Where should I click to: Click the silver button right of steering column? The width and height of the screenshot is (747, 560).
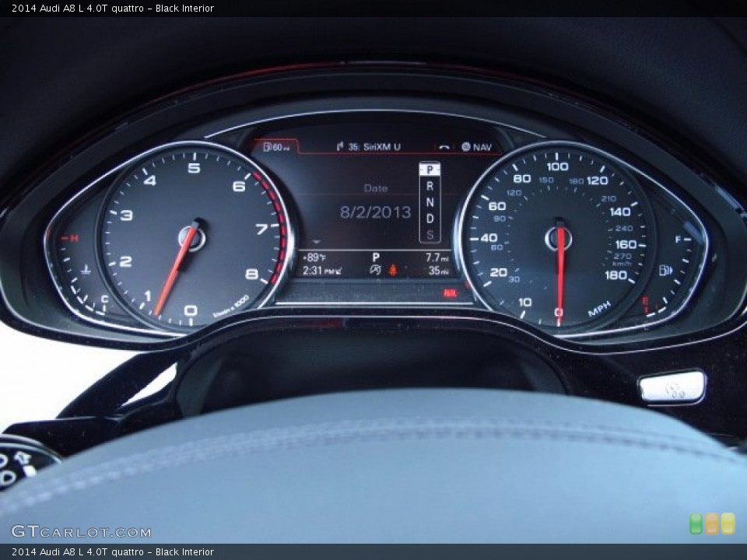click(672, 387)
